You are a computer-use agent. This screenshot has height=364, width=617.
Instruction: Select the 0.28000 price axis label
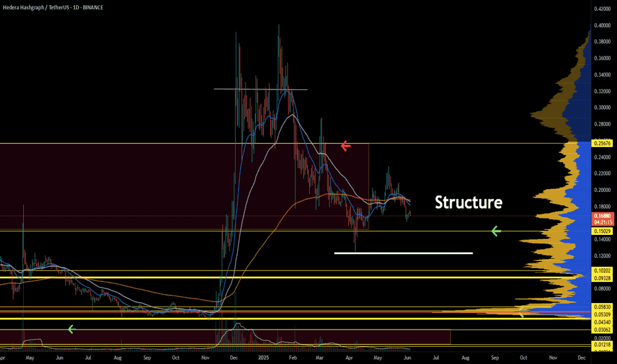(602, 124)
